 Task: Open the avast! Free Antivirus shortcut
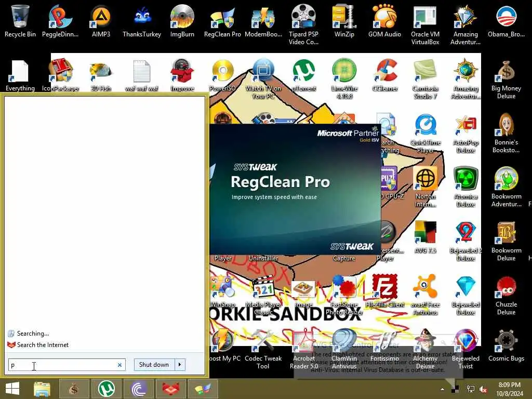[425, 295]
